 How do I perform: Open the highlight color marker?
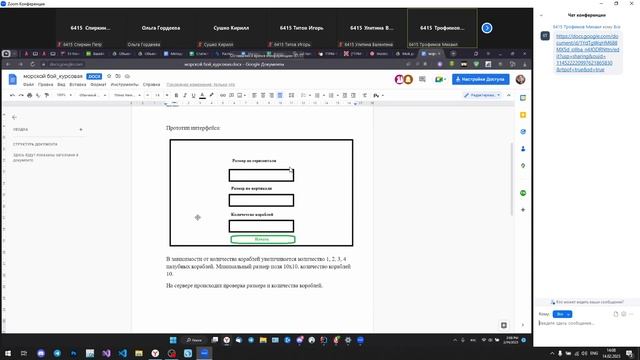click(211, 95)
